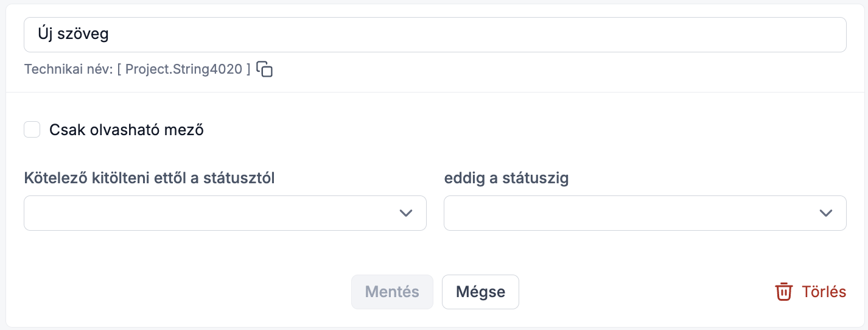Click the disabled Mentés button
The height and width of the screenshot is (330, 868).
click(x=392, y=292)
